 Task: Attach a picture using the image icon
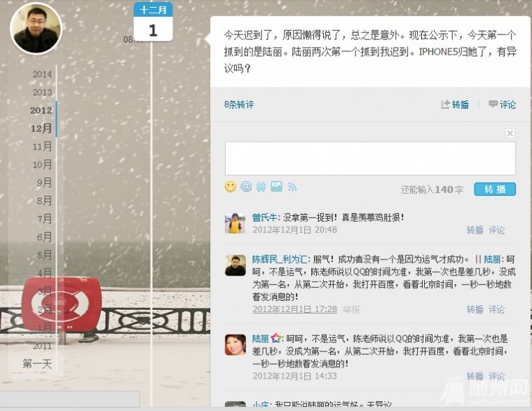pyautogui.click(x=276, y=187)
